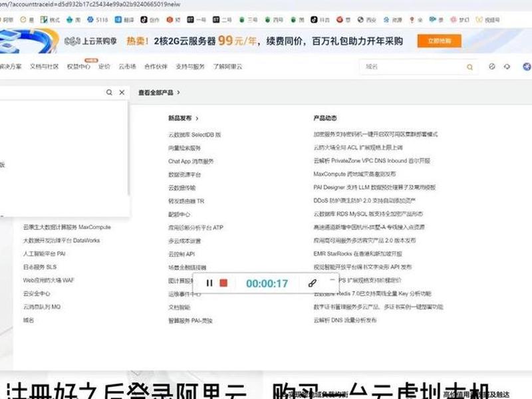Screen dimensions: 532x399
Task: Click the magnifier icon in the product search panel
Action: (x=109, y=92)
